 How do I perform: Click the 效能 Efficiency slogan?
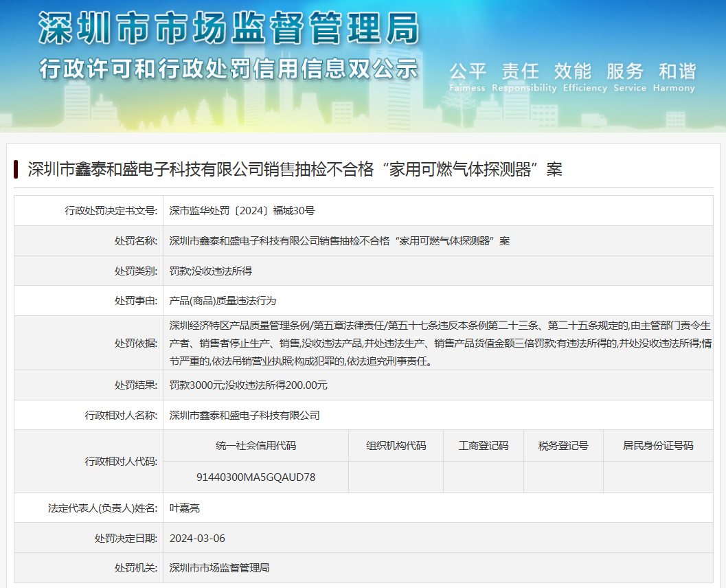[x=585, y=78]
